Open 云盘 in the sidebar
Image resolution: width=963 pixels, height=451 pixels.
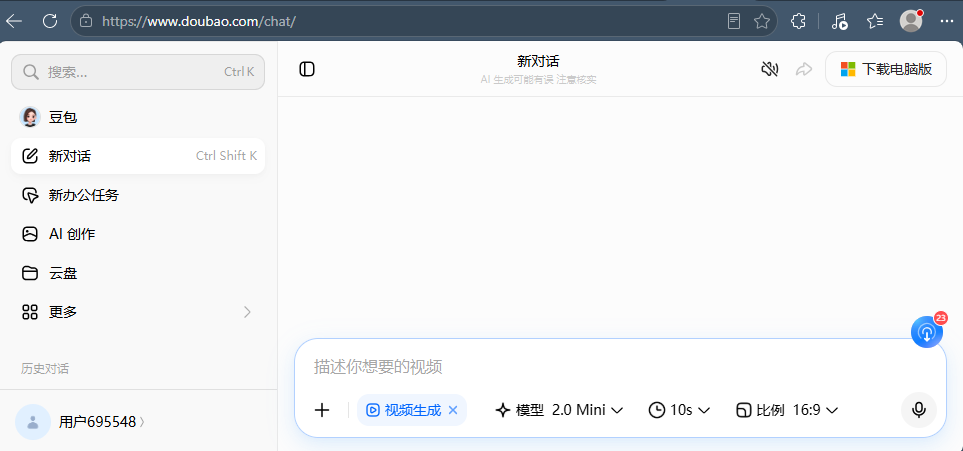pyautogui.click(x=138, y=273)
